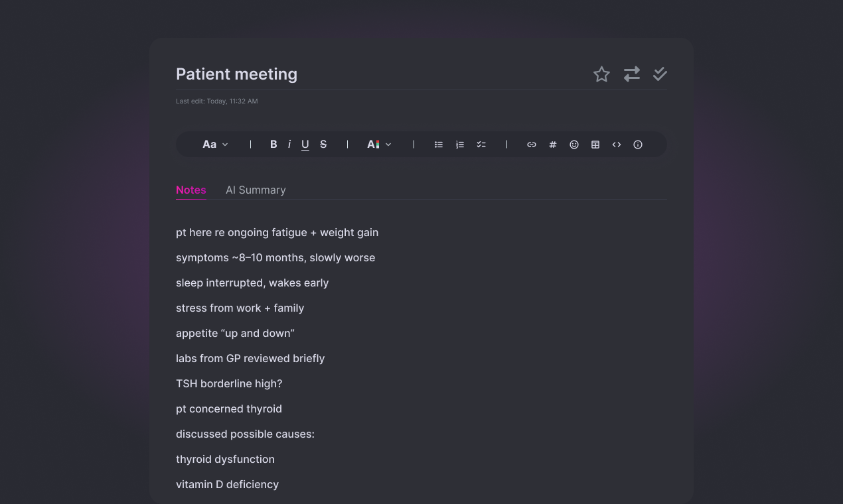Viewport: 843px width, 504px height.
Task: Mark note complete with the double checkmark
Action: tap(659, 74)
